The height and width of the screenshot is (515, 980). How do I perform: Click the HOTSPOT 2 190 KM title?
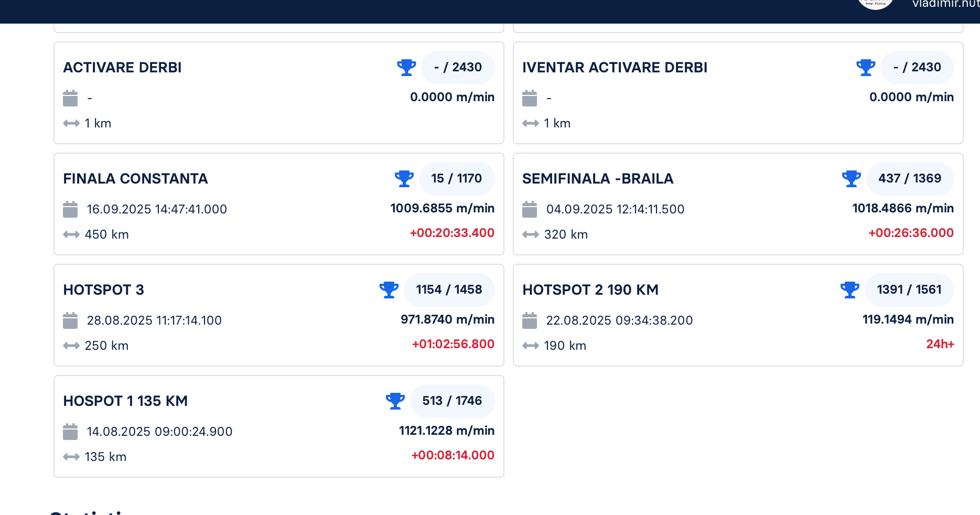tap(590, 290)
